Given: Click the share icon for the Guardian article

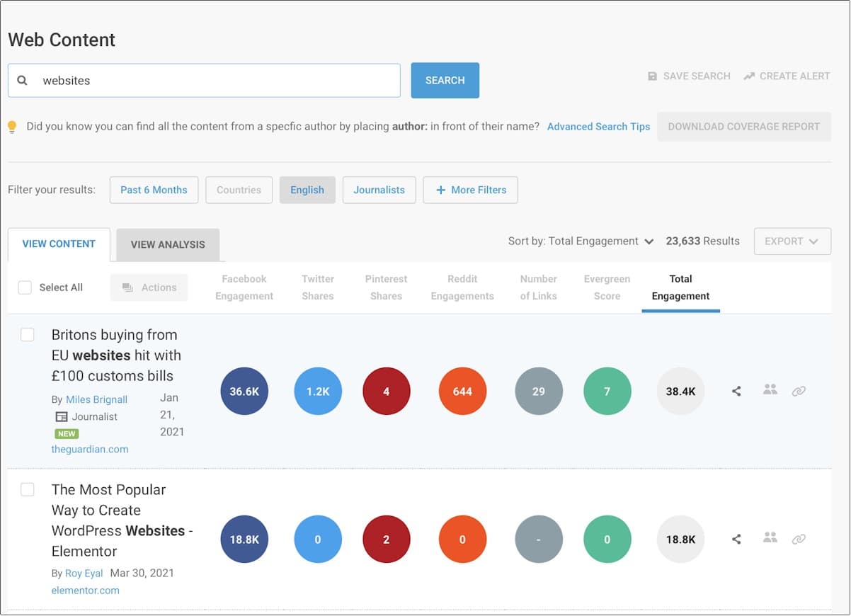Looking at the screenshot, I should point(736,391).
